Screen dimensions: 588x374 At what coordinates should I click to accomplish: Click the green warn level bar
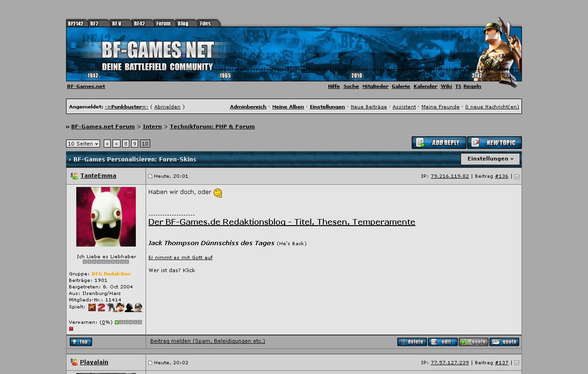[x=117, y=322]
